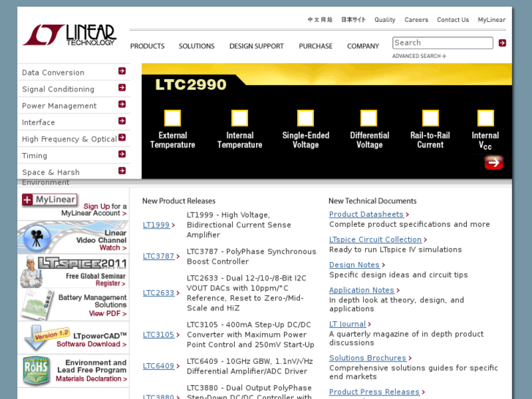Select Data Conversion category text
This screenshot has height=399, width=532.
tap(53, 72)
